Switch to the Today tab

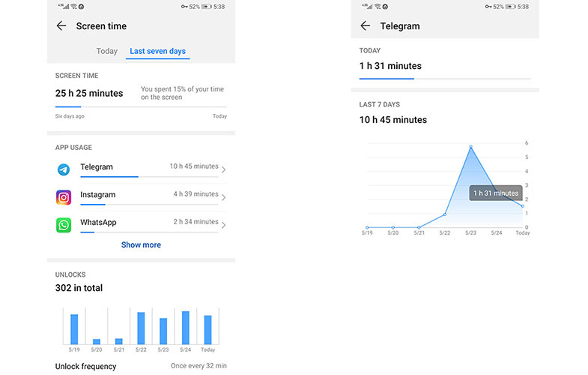[106, 51]
